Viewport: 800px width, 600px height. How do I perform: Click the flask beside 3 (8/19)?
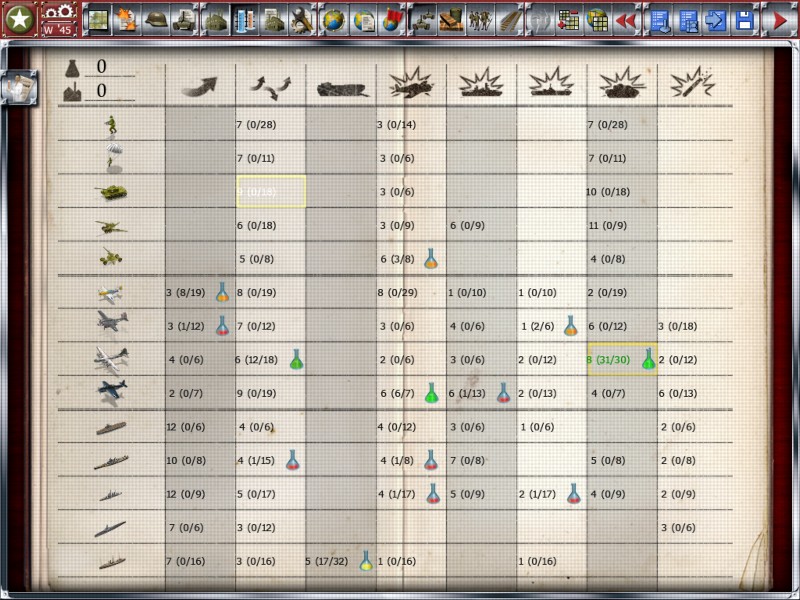(222, 292)
